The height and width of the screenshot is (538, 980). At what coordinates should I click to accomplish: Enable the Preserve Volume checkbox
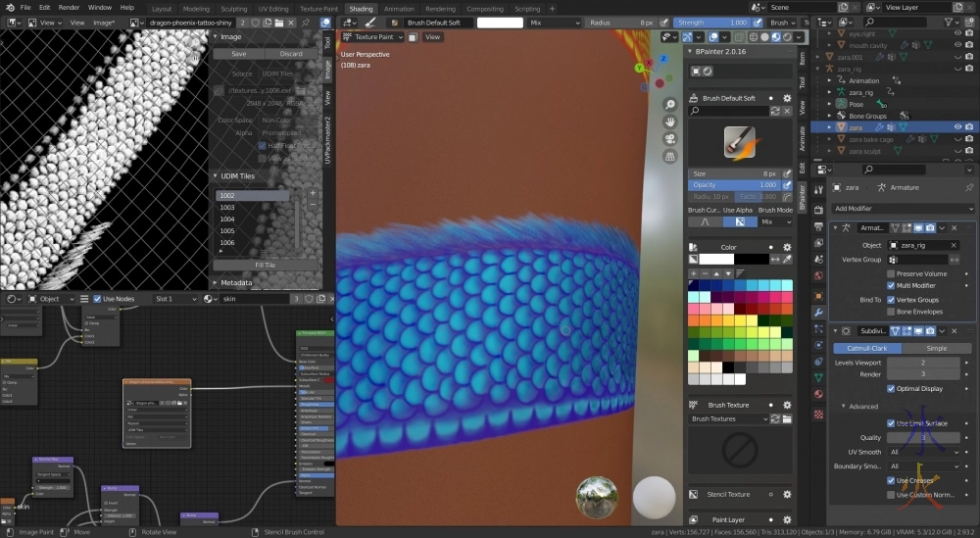click(x=891, y=273)
